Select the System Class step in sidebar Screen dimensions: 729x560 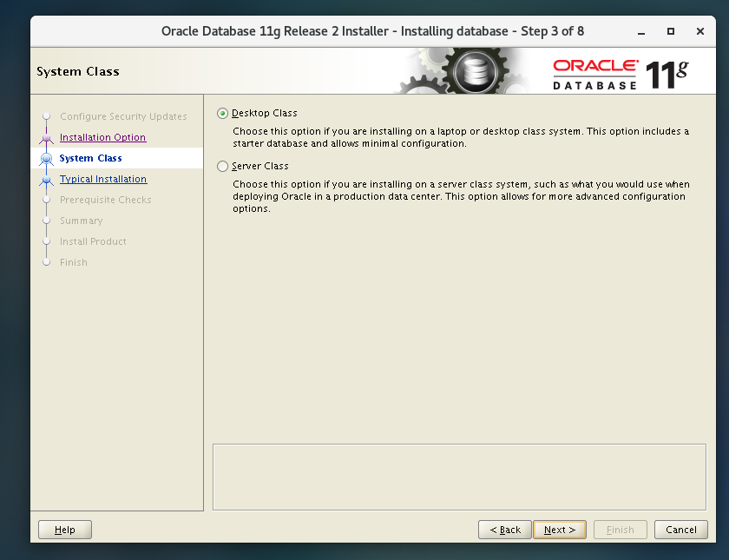90,158
